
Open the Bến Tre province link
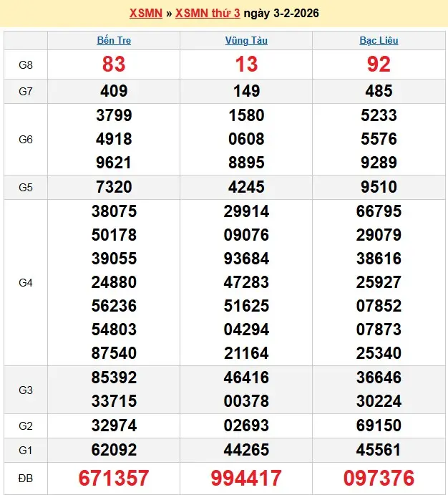(x=114, y=41)
